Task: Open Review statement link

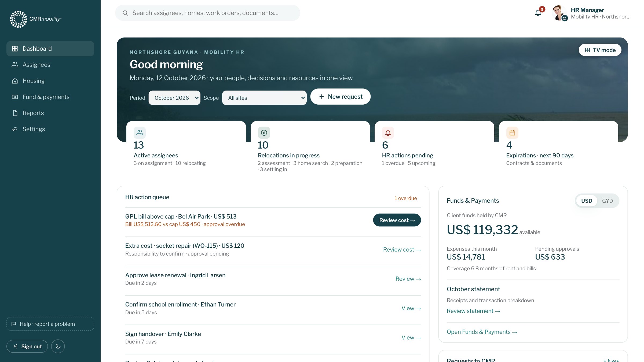Action: click(x=473, y=311)
